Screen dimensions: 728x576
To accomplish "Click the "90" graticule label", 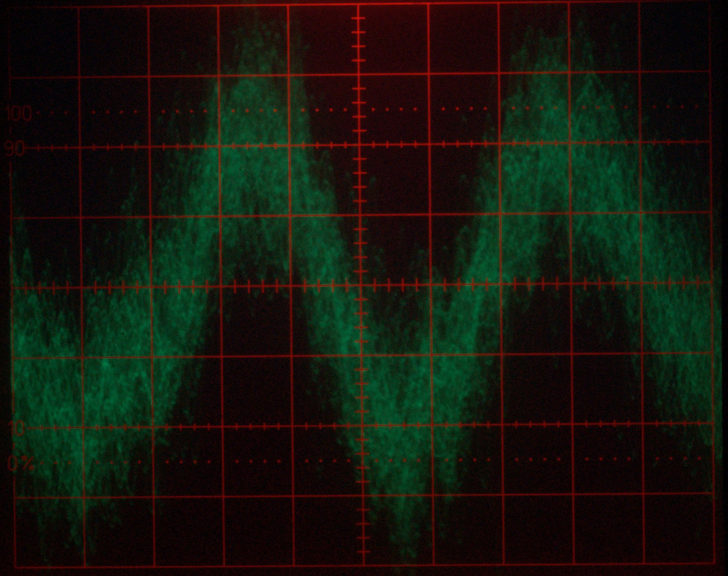I will [15, 148].
